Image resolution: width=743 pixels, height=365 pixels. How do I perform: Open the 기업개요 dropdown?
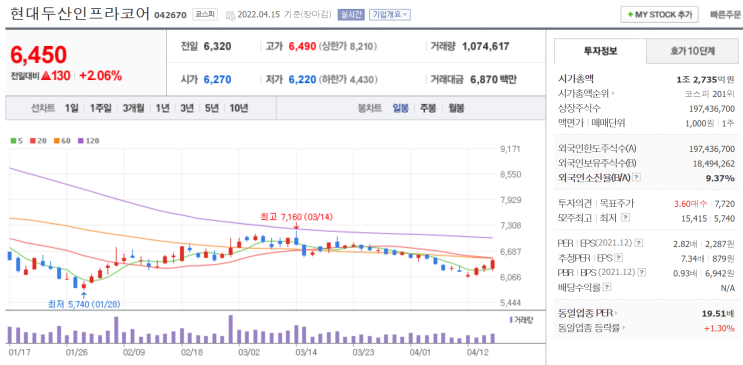pos(390,15)
